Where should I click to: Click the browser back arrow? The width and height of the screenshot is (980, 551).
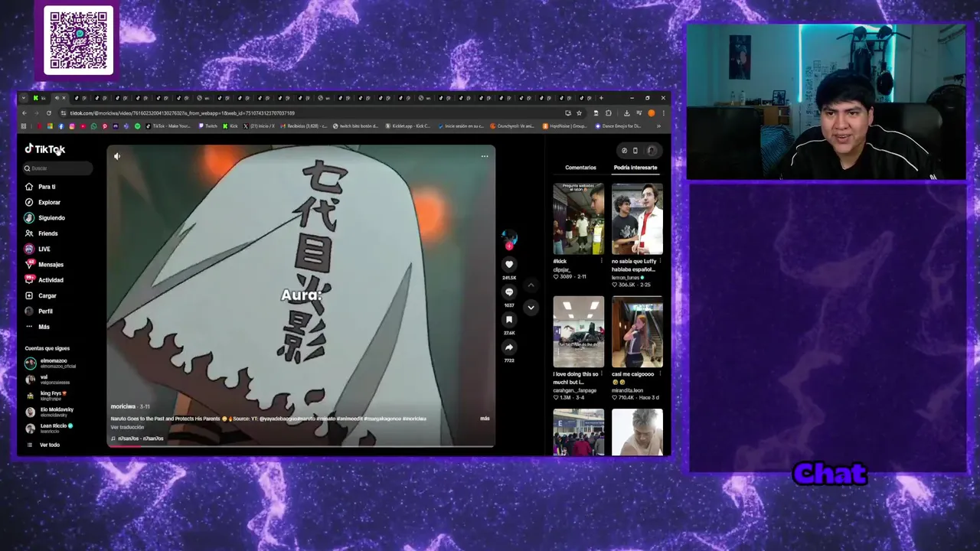click(24, 113)
